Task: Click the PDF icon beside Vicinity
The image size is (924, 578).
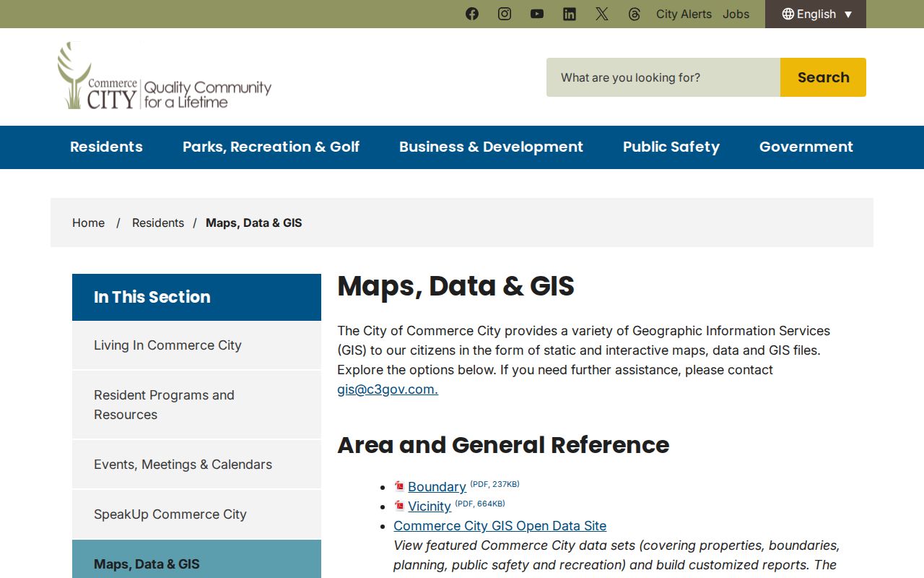Action: 399,506
